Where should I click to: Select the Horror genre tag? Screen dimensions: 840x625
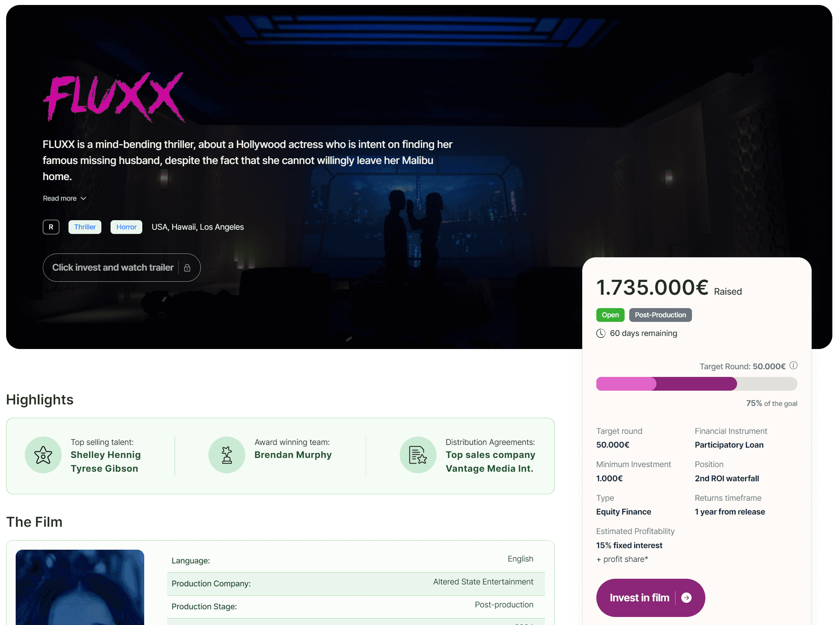tap(126, 227)
